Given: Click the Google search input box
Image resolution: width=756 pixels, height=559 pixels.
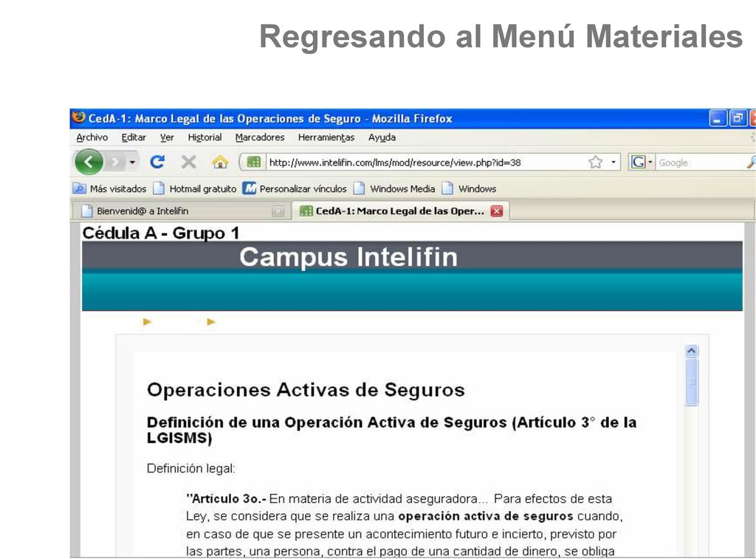Looking at the screenshot, I should (700, 162).
